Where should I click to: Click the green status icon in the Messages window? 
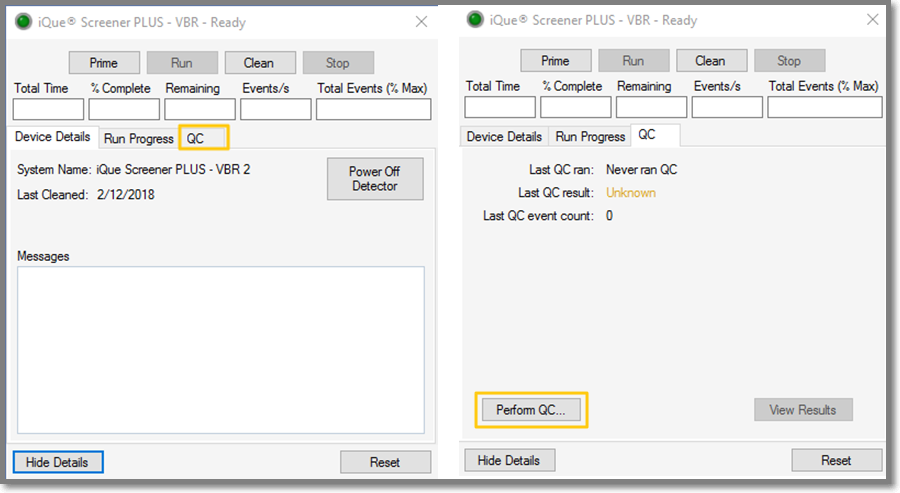(23, 21)
